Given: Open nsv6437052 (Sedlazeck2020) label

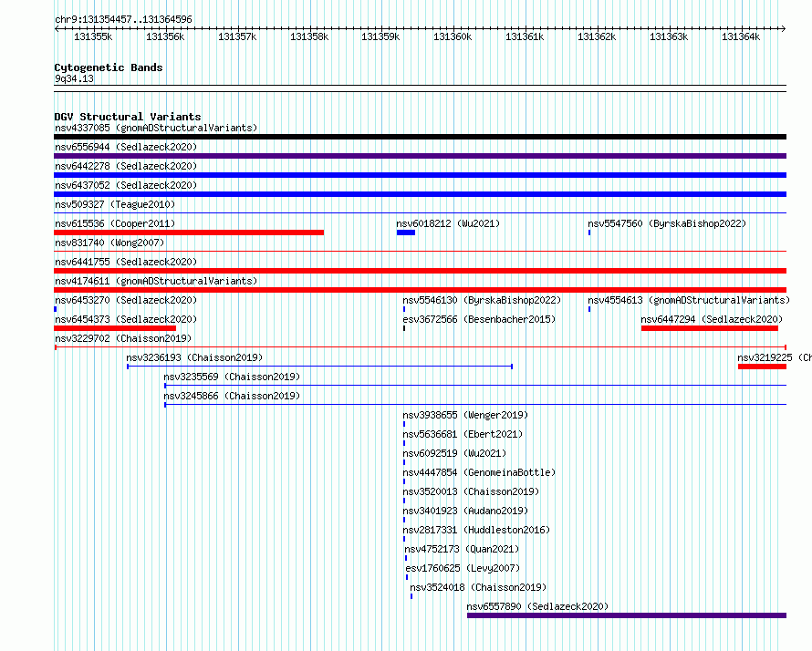Looking at the screenshot, I should [x=126, y=185].
